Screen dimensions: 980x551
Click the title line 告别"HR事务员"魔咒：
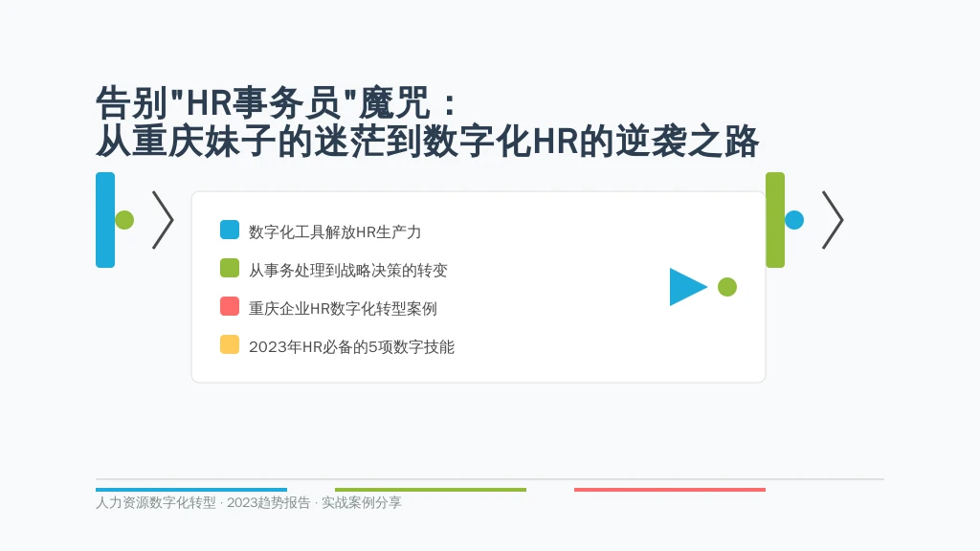(278, 102)
